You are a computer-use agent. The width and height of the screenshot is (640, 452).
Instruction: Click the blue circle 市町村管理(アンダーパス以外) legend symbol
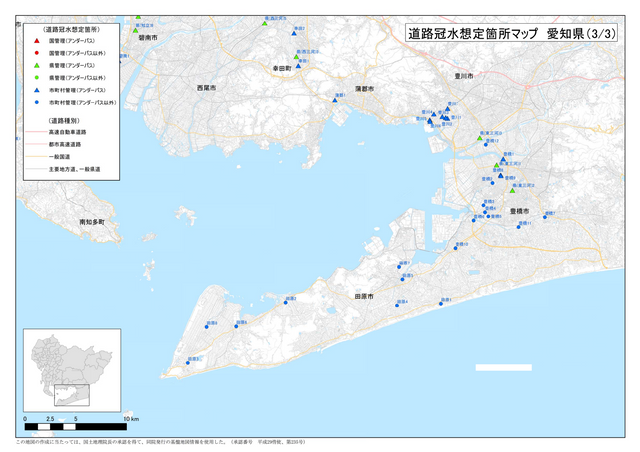(x=37, y=102)
